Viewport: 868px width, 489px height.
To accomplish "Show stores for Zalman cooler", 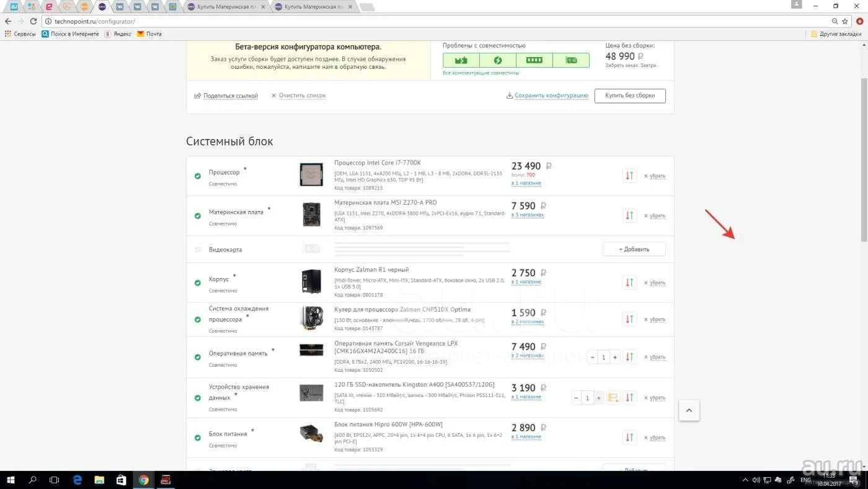I will (x=528, y=321).
